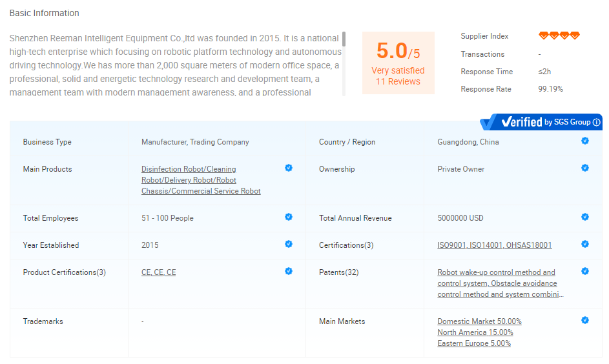Click the company description scrollbar
The height and width of the screenshot is (364, 609).
[344, 40]
